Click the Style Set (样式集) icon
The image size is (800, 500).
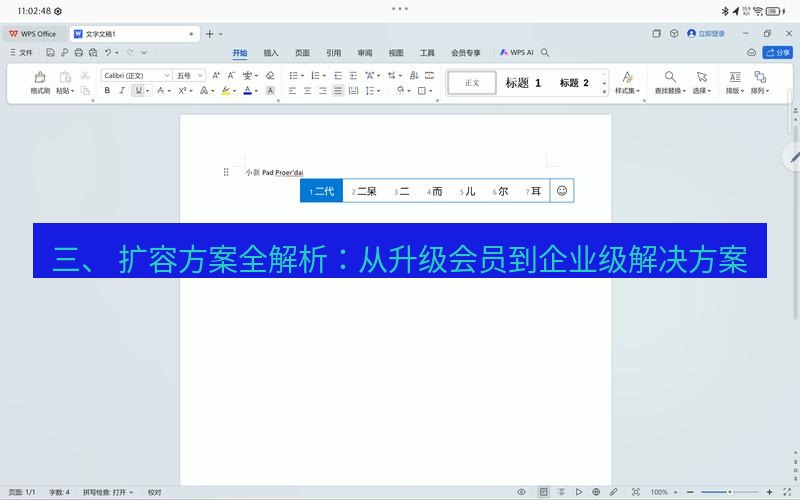628,77
